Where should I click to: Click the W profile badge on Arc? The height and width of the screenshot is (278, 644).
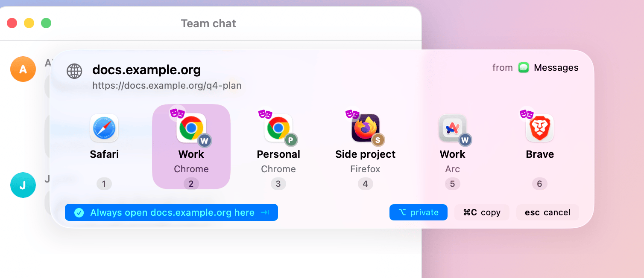tap(465, 140)
